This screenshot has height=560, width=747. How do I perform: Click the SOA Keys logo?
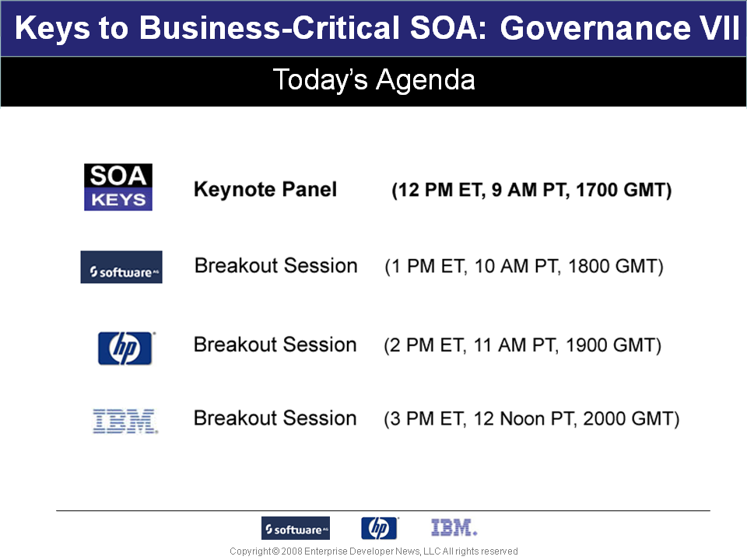click(x=118, y=187)
